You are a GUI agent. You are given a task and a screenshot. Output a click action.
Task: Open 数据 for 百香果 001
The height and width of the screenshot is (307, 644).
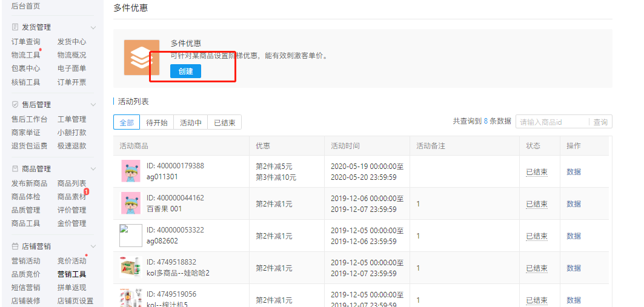574,204
